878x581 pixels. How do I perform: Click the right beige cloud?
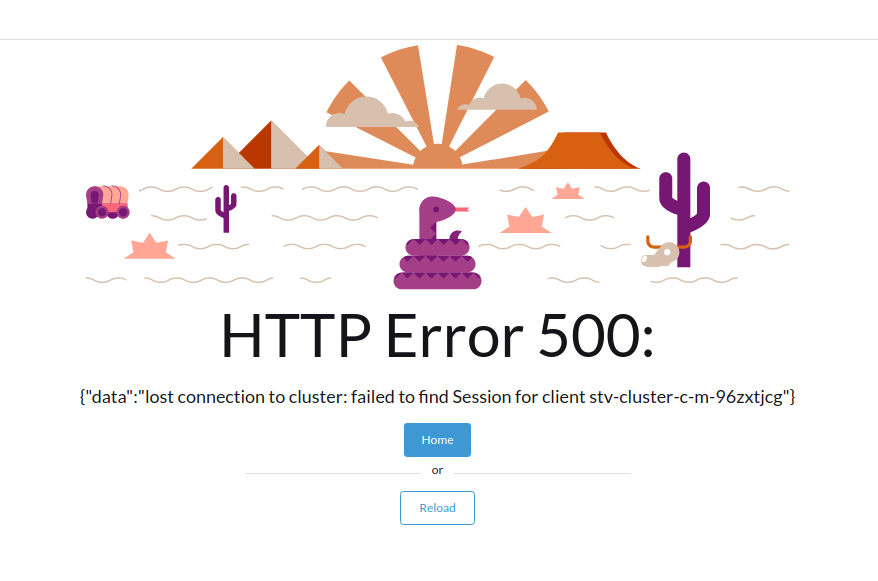(x=498, y=97)
